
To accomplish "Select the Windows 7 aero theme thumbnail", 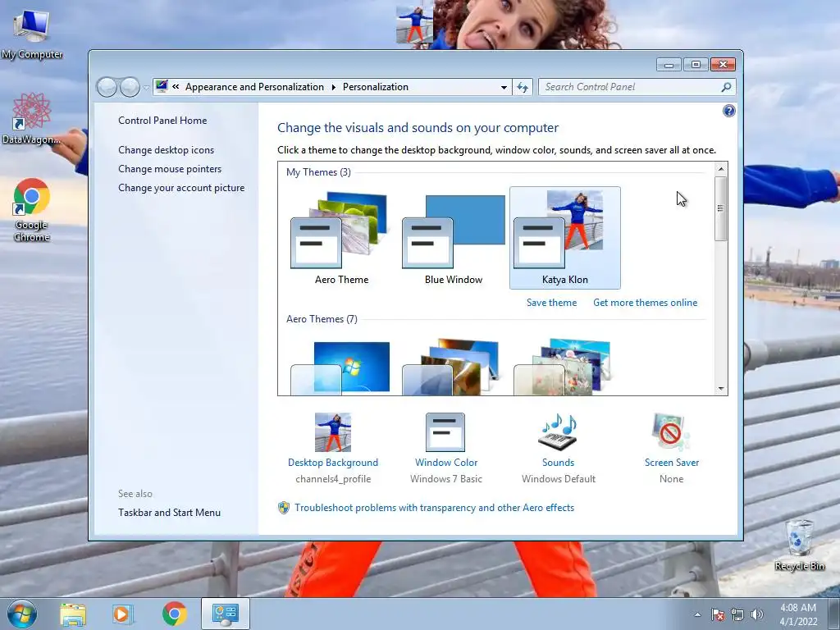I will pyautogui.click(x=340, y=367).
